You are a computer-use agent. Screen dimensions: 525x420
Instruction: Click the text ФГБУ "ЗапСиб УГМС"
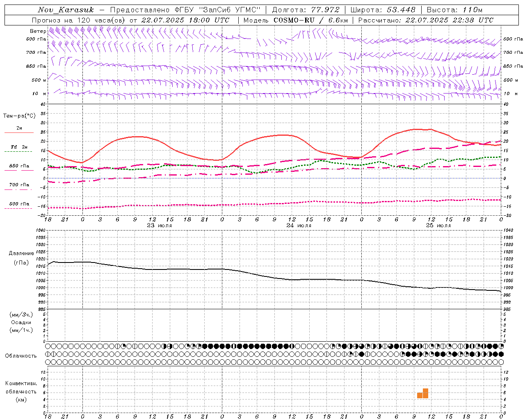(217, 10)
